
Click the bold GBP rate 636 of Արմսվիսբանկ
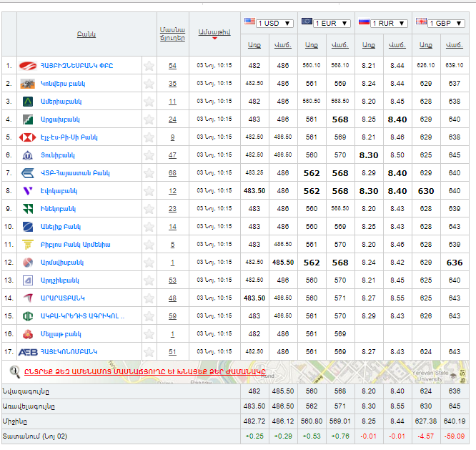point(455,263)
